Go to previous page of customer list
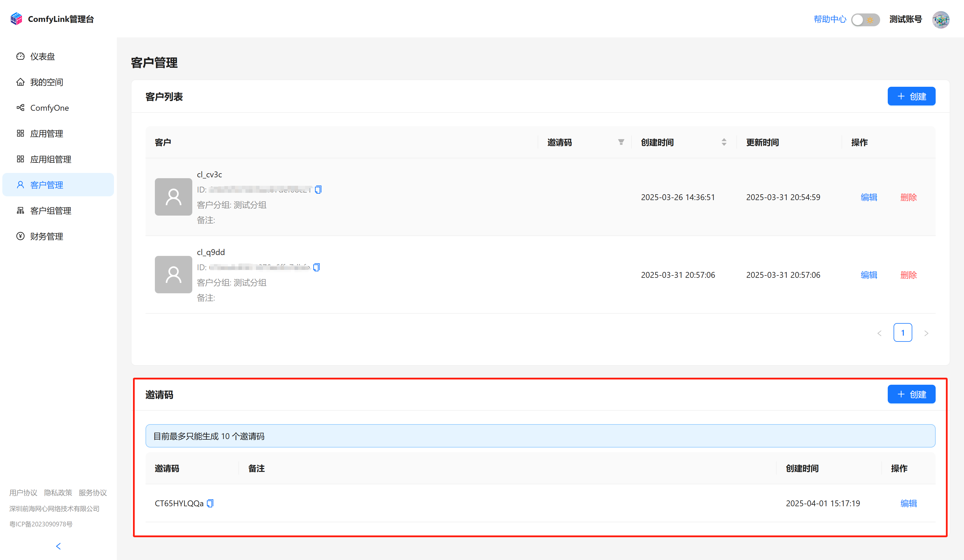The width and height of the screenshot is (964, 560). (879, 333)
